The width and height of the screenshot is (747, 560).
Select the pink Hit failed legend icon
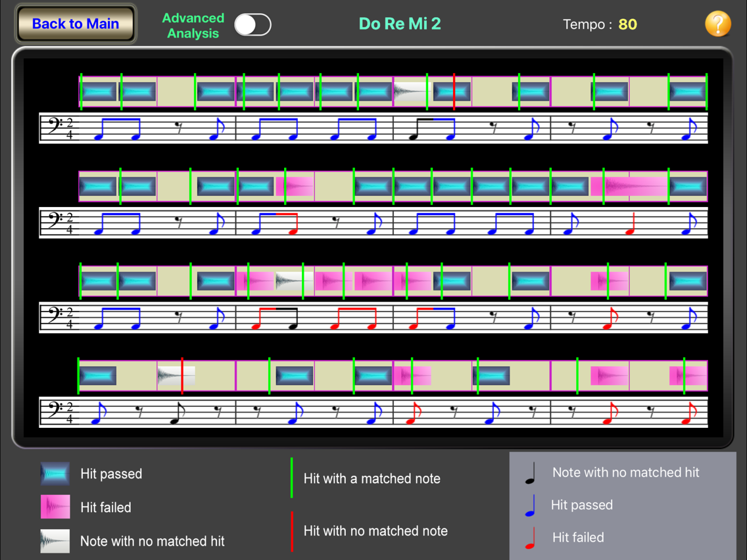click(55, 507)
